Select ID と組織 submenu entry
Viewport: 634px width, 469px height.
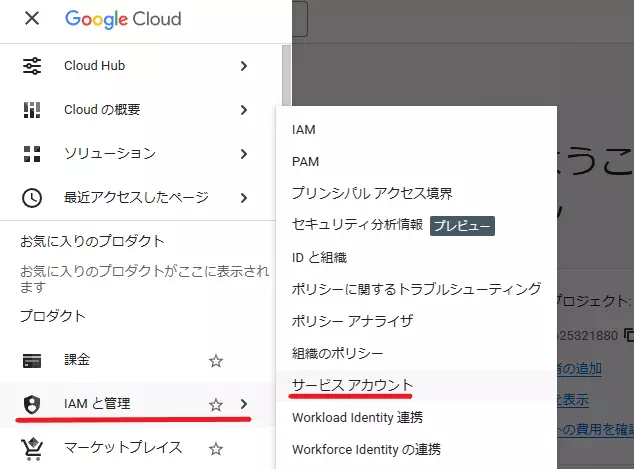click(x=416, y=258)
